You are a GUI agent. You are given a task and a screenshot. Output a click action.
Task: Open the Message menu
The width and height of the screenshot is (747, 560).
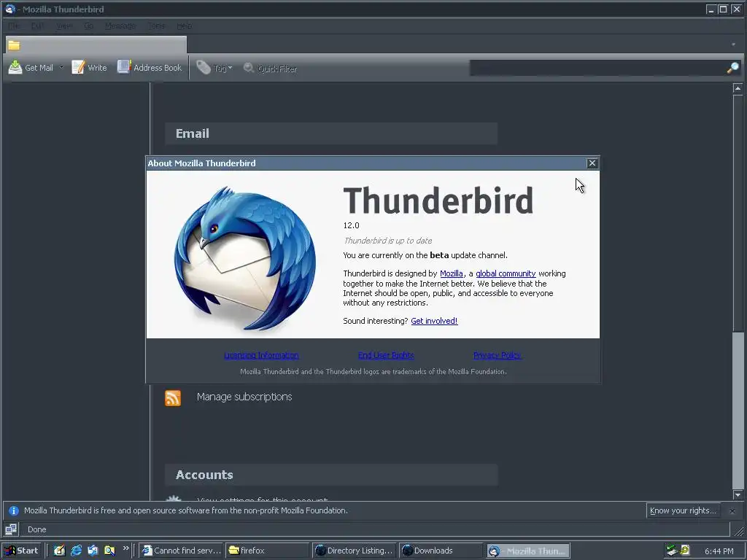[x=120, y=26]
